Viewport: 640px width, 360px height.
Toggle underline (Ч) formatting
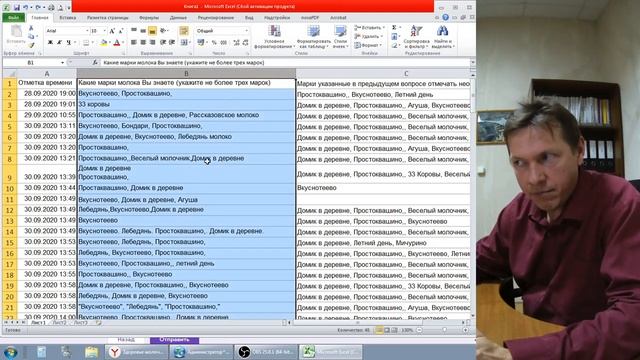[x=69, y=42]
